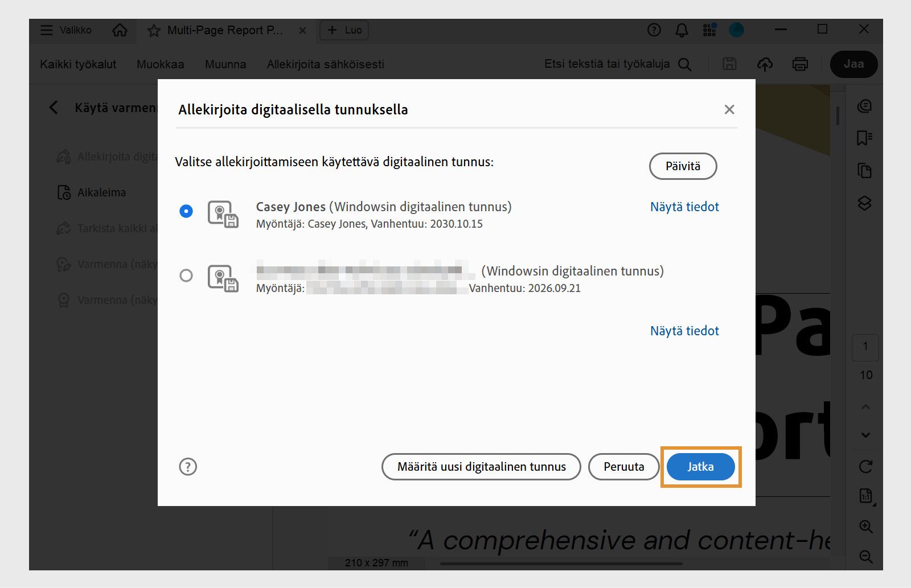Collapse the Käytä varmennetta panel with the back chevron
The width and height of the screenshot is (911, 588).
coord(54,107)
